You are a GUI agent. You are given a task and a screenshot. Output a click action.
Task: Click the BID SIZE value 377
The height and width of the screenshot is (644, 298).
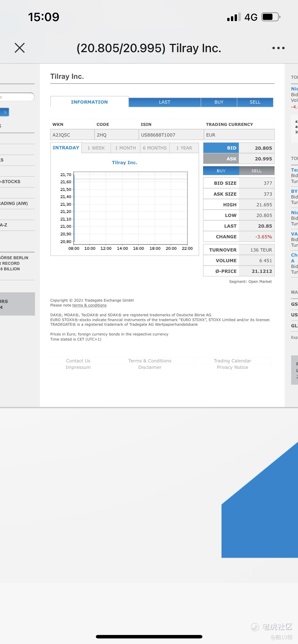pos(268,183)
